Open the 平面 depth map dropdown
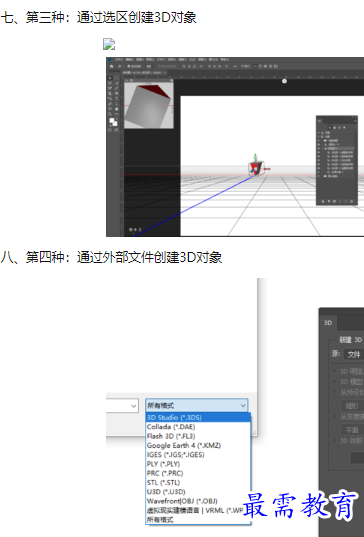The width and height of the screenshot is (364, 537). (x=353, y=429)
